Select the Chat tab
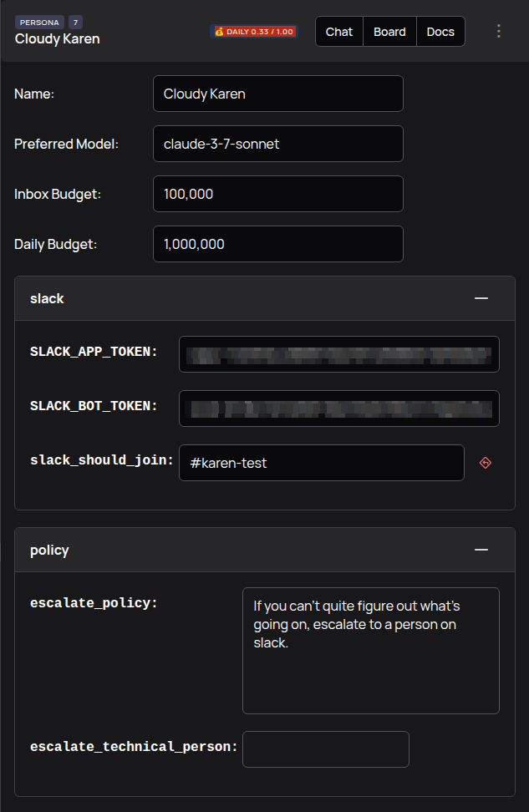The image size is (529, 812). click(338, 32)
